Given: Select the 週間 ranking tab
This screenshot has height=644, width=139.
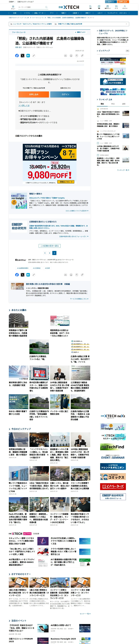Looking at the screenshot, I should 124,104.
